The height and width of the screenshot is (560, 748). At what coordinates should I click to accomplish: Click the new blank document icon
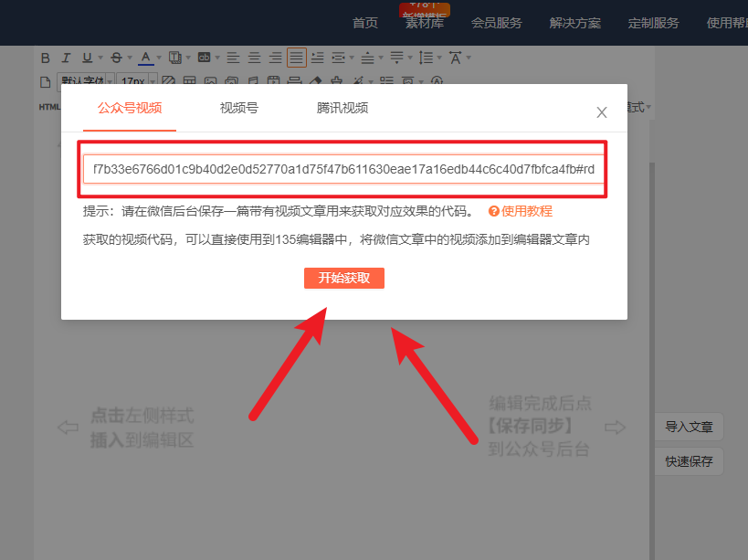pos(46,82)
